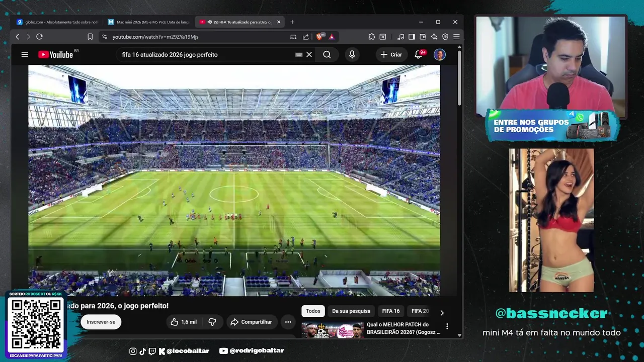Click the share icon in address bar
Viewport: 644px width, 362px height.
306,37
